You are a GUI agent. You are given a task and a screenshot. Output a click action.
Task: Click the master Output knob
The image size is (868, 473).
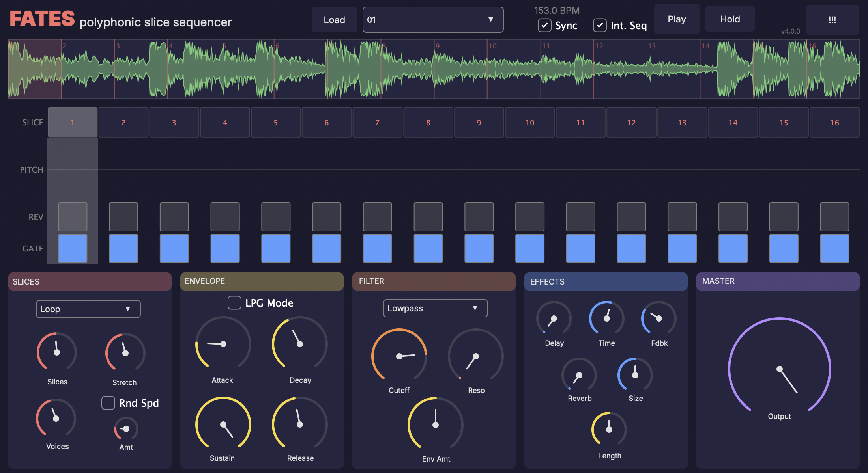coord(779,369)
